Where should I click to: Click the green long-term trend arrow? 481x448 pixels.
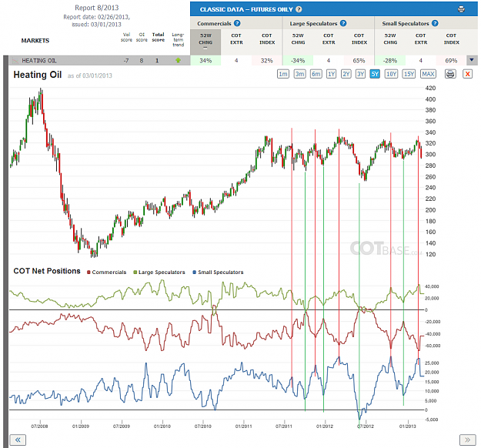click(x=178, y=61)
